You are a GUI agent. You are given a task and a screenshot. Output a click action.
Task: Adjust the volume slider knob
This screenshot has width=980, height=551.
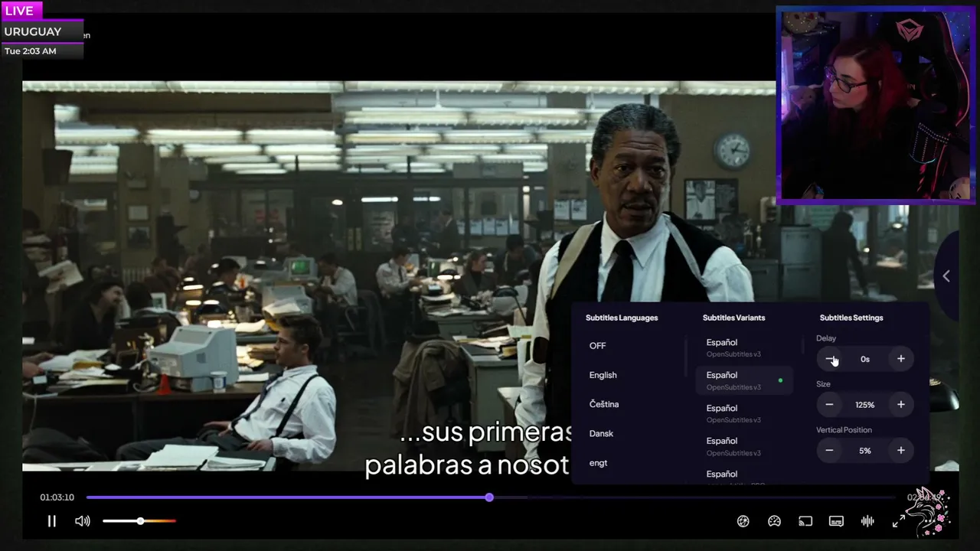(x=140, y=521)
